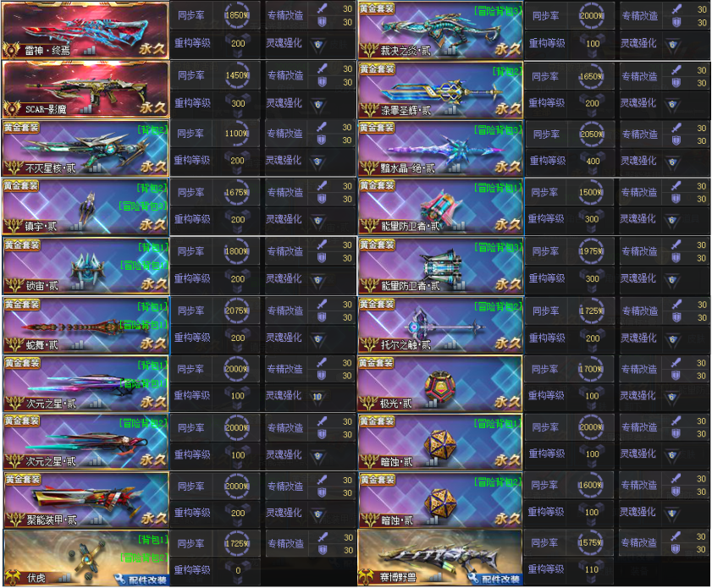Click the 黯水晶-绝·贰 weapon icon
Screen dimensions: 712x588
point(440,148)
